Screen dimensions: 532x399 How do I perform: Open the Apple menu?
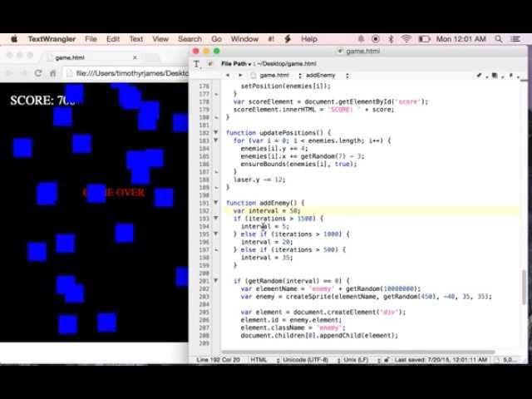14,39
